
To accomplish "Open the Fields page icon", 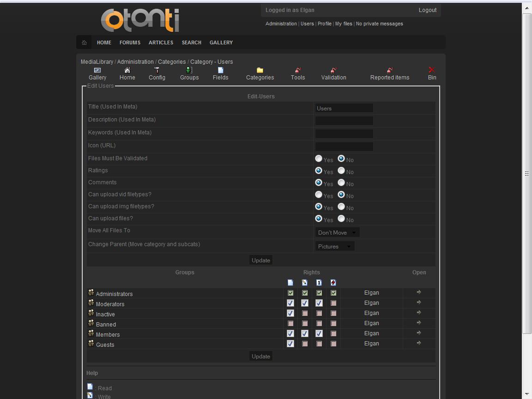I will point(220,71).
